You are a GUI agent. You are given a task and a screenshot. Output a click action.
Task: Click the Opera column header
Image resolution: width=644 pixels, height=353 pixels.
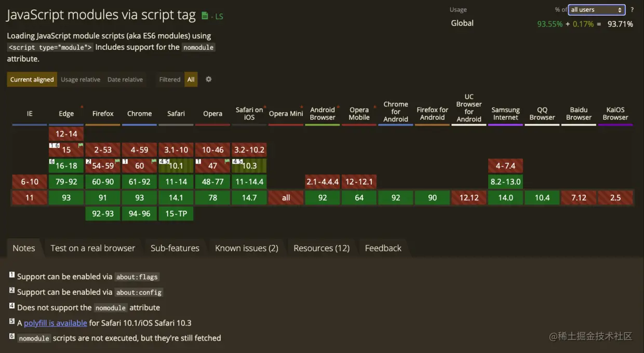pos(212,114)
